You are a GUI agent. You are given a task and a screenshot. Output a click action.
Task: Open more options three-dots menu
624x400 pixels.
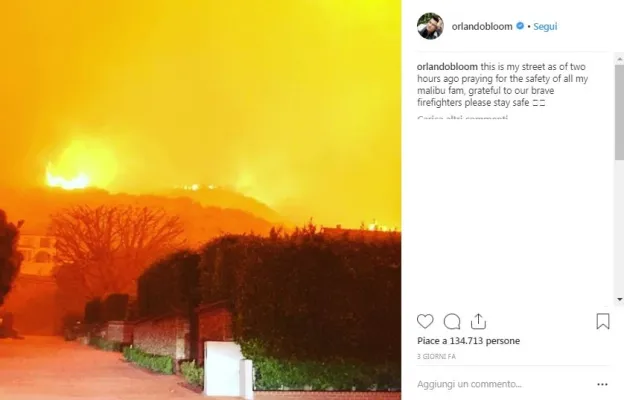(x=603, y=384)
